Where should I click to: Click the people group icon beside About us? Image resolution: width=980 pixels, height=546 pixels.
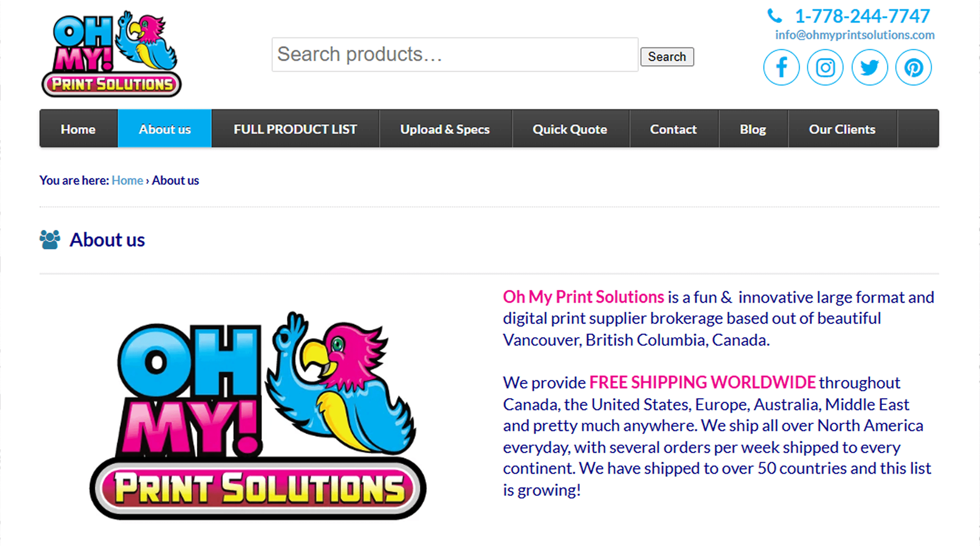pyautogui.click(x=50, y=240)
